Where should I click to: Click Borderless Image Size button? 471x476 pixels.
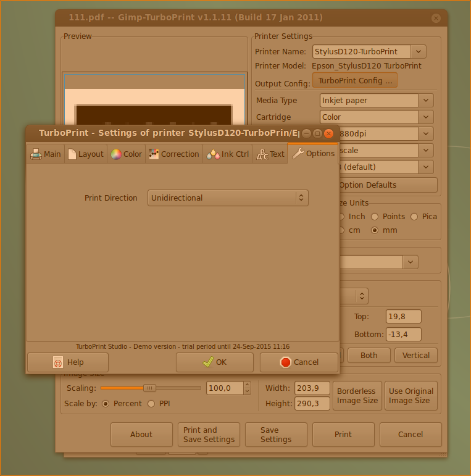coord(357,396)
